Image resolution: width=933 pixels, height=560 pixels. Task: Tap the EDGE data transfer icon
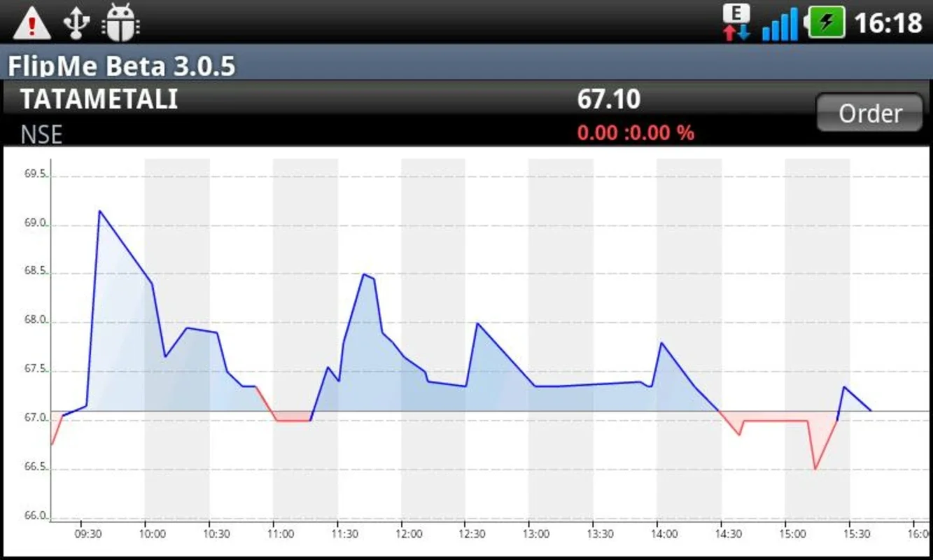point(736,22)
